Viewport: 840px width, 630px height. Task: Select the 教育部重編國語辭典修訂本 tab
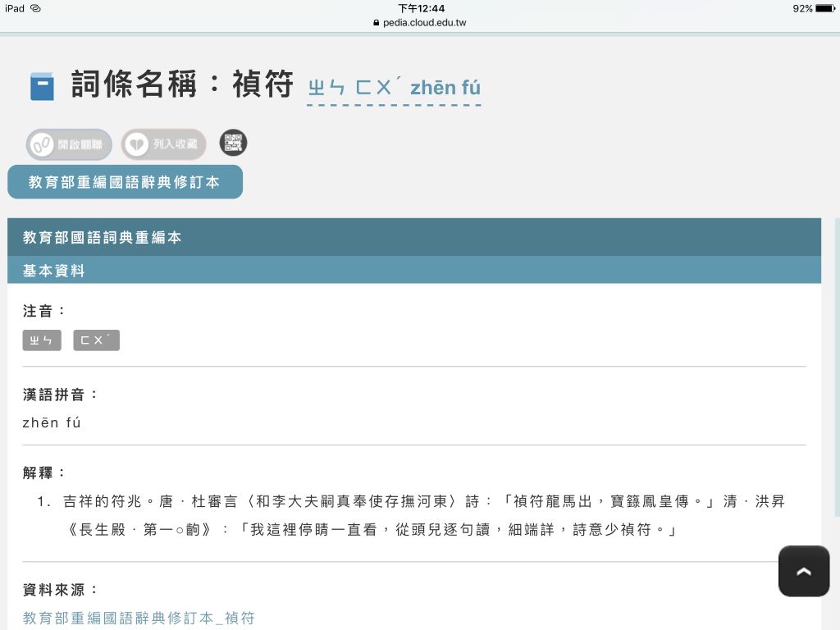[x=125, y=182]
